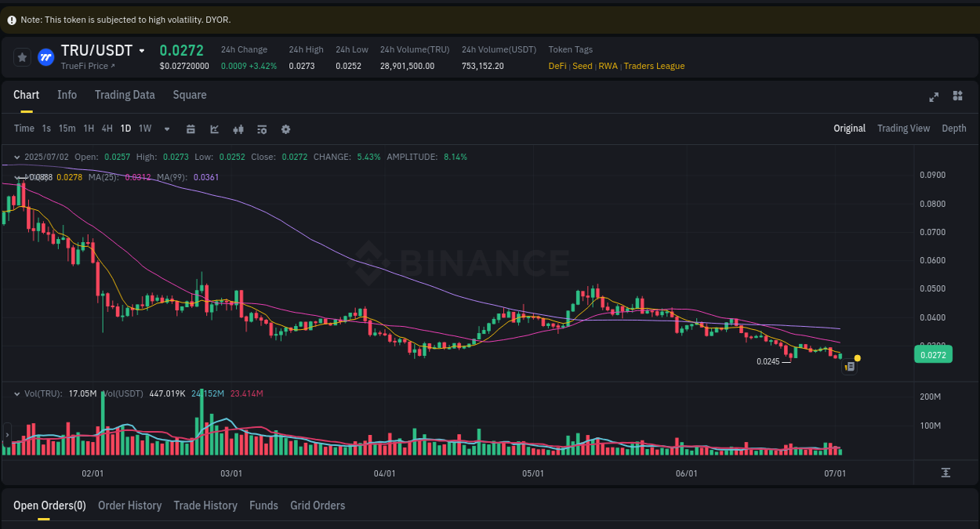Switch to line chart style icon

point(215,129)
